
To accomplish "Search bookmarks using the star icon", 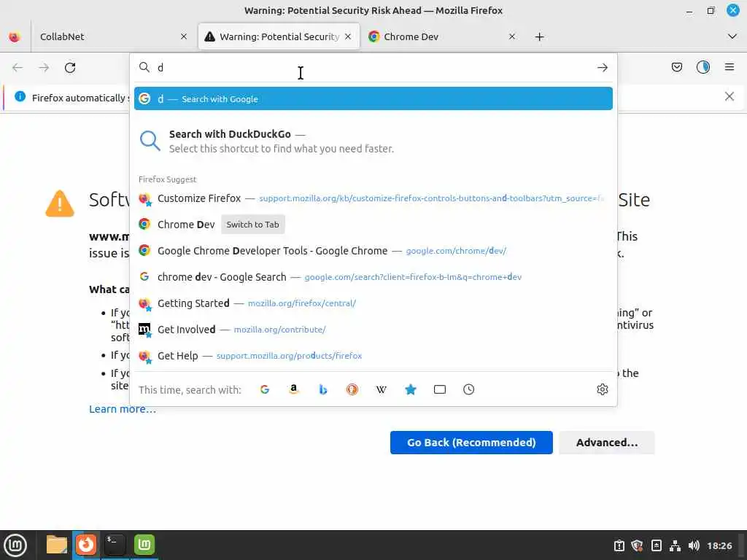I will click(x=411, y=389).
